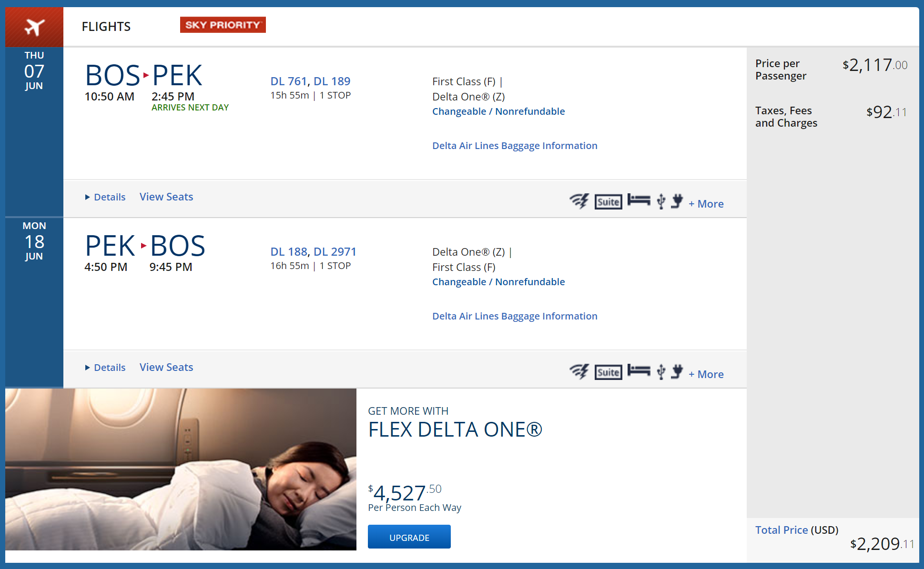Click the airplane icon in the Flights header
Image resolution: width=924 pixels, height=569 pixels.
tap(34, 27)
